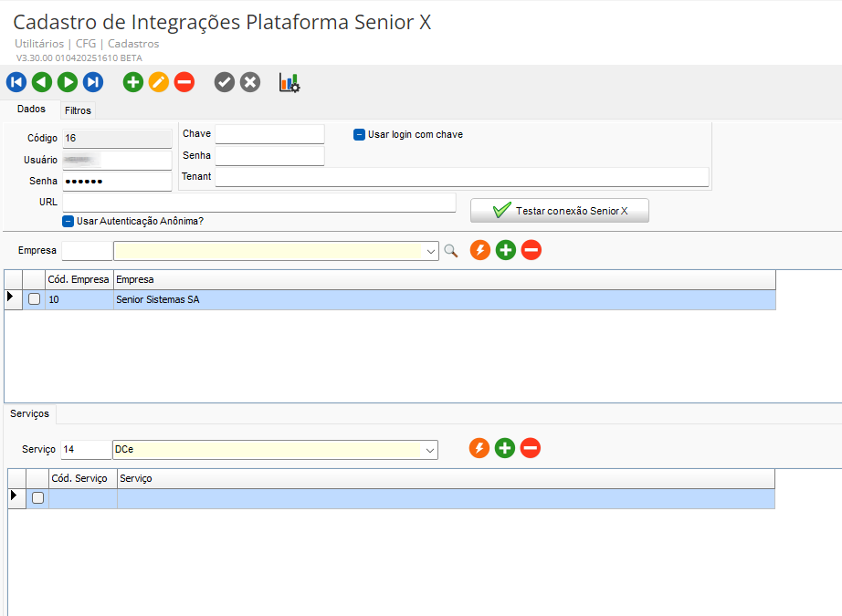Click the Empresa search magnifier icon
Image resolution: width=842 pixels, height=616 pixels.
[x=450, y=251]
